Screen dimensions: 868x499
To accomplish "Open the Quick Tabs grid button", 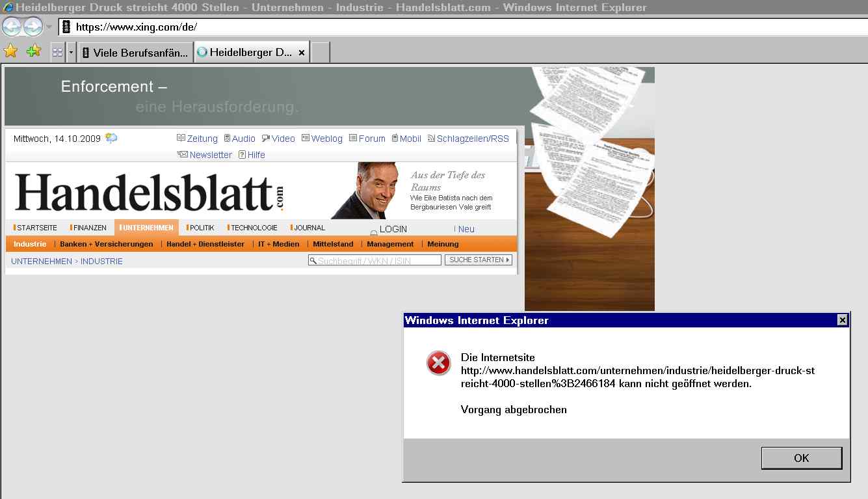I will [58, 53].
